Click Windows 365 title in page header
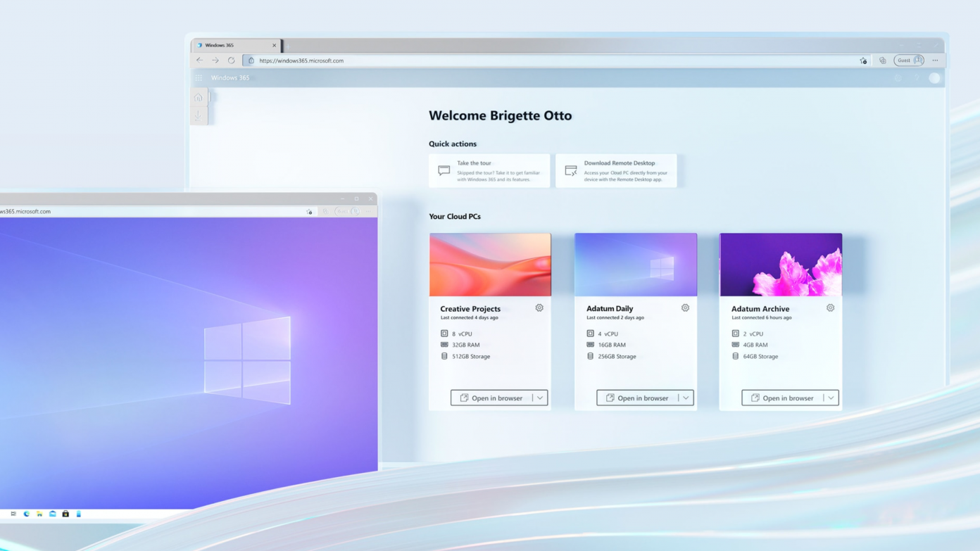Viewport: 980px width, 551px height. (x=230, y=77)
